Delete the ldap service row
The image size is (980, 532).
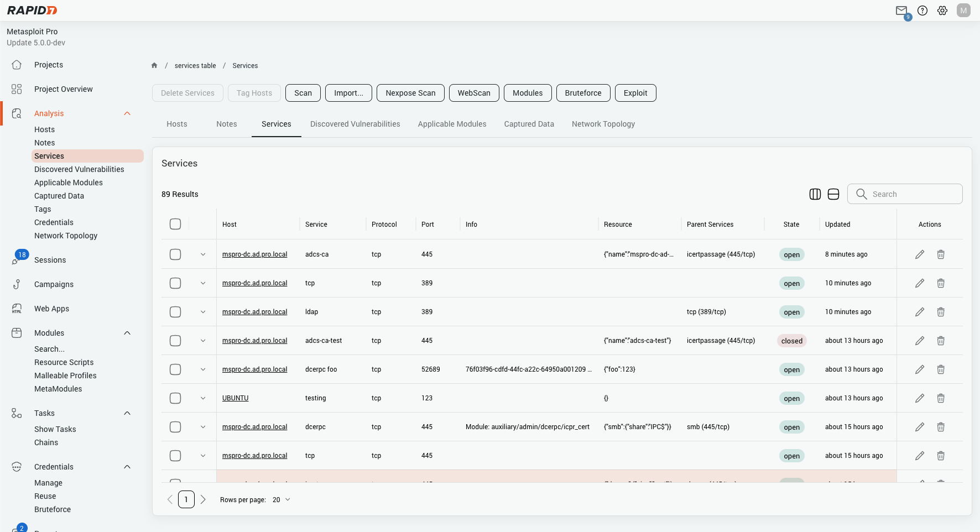click(941, 312)
